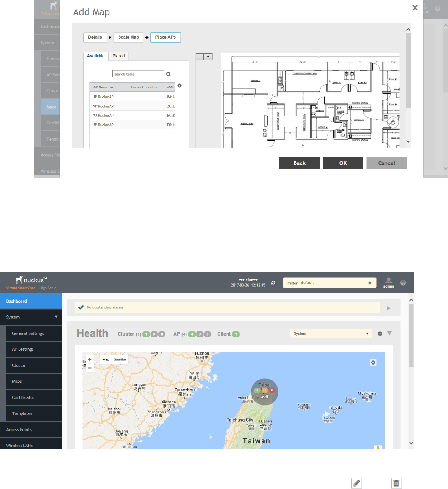Zoom in floor plan with plus button
This screenshot has width=448, height=489.
pos(208,57)
